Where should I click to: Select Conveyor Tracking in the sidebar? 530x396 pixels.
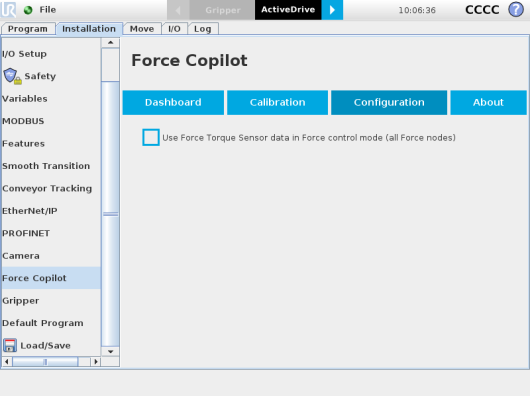[x=47, y=188]
